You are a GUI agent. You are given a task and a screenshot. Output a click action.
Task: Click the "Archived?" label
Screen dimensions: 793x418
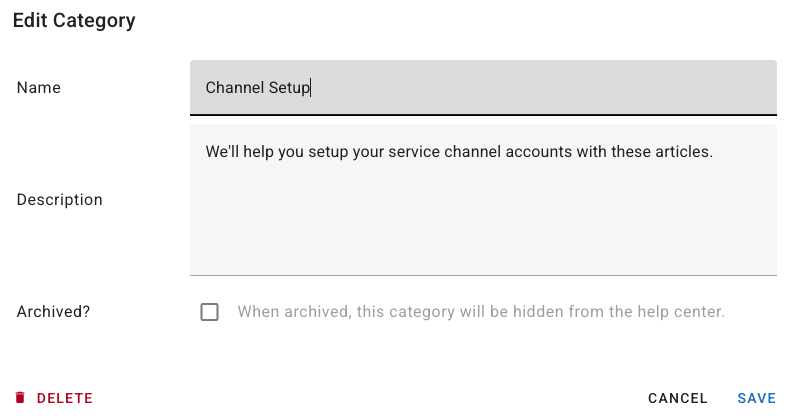53,312
